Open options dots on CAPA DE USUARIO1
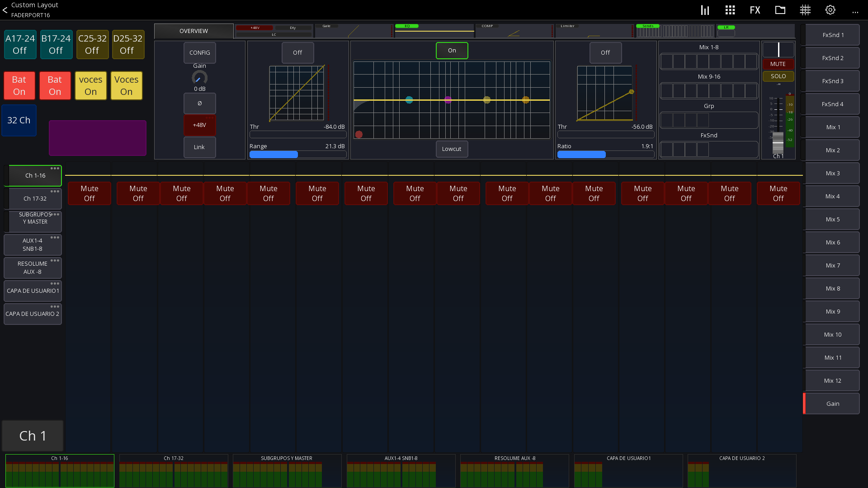The height and width of the screenshot is (488, 868). pyautogui.click(x=55, y=284)
